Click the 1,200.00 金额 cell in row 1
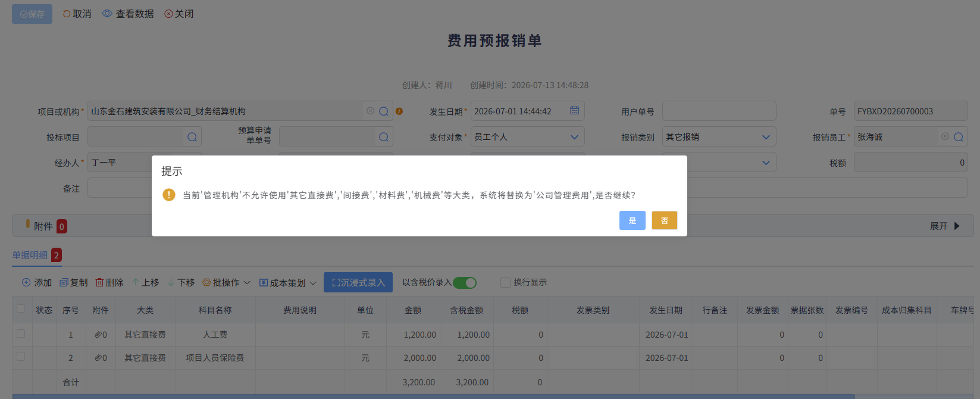980x399 pixels. coord(413,335)
